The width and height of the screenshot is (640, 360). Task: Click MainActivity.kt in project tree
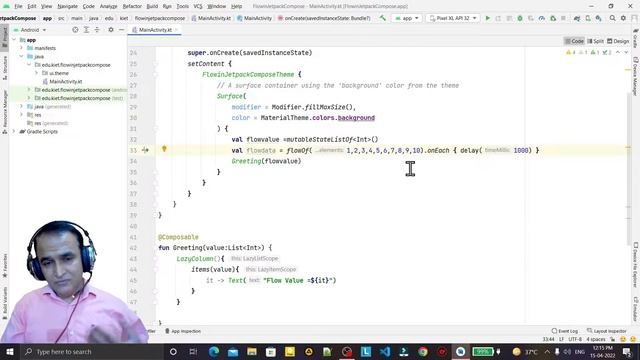point(62,81)
